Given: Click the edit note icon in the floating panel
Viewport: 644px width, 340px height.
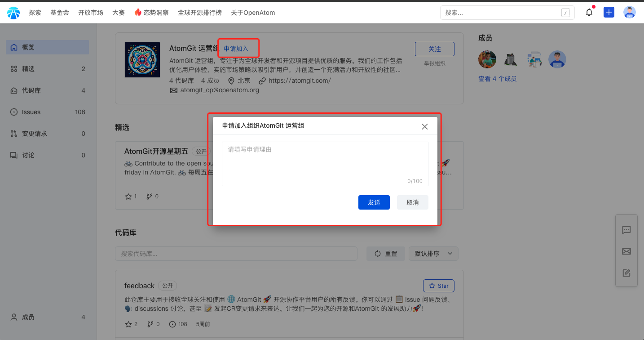Looking at the screenshot, I should [626, 273].
